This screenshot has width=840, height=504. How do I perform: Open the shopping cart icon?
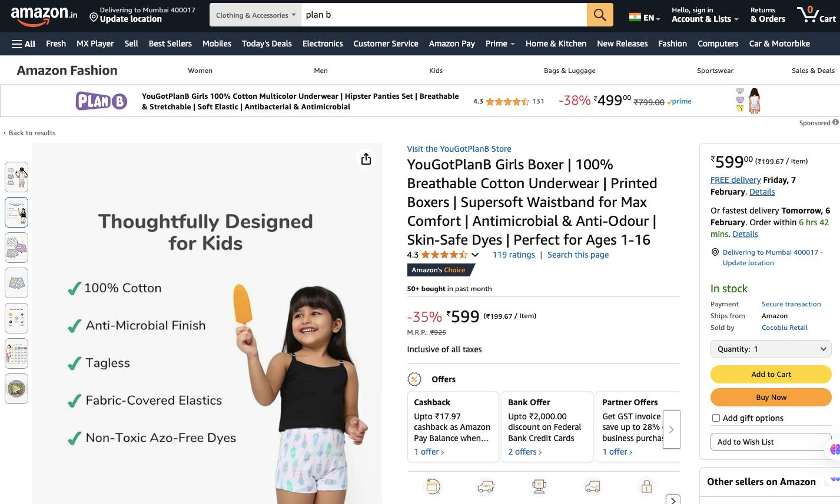click(x=815, y=15)
